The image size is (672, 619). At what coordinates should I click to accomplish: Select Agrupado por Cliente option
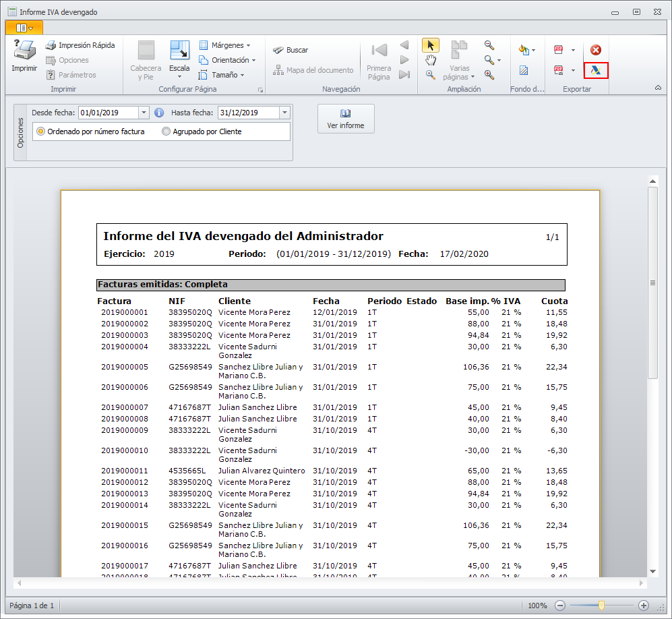pyautogui.click(x=166, y=131)
